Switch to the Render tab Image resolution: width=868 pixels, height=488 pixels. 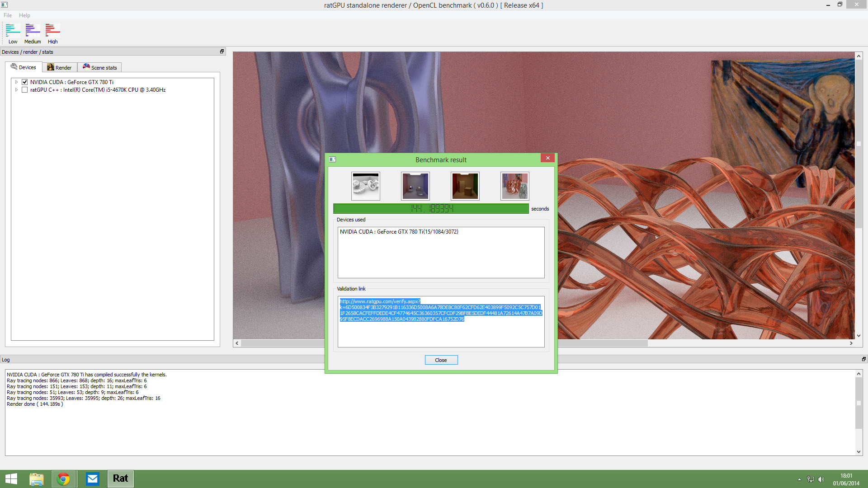click(x=59, y=68)
